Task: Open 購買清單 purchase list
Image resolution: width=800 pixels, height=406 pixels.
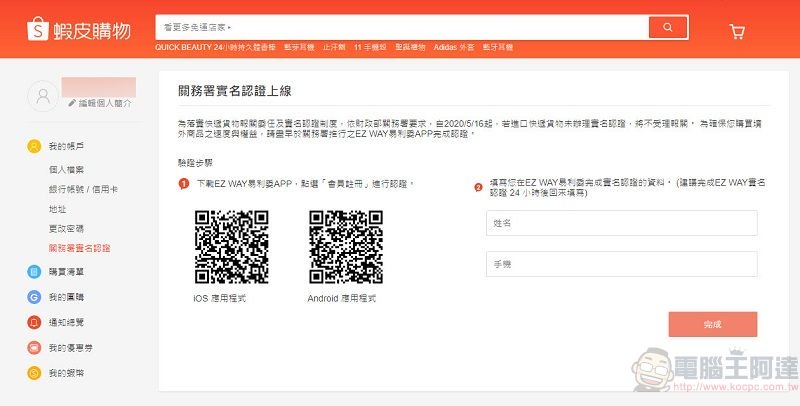Action: pyautogui.click(x=66, y=272)
